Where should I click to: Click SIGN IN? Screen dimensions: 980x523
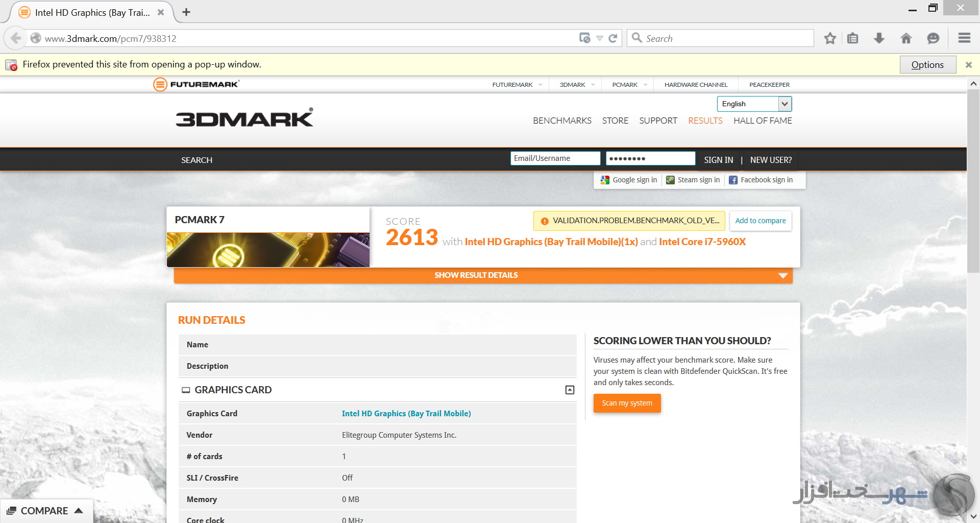[718, 160]
